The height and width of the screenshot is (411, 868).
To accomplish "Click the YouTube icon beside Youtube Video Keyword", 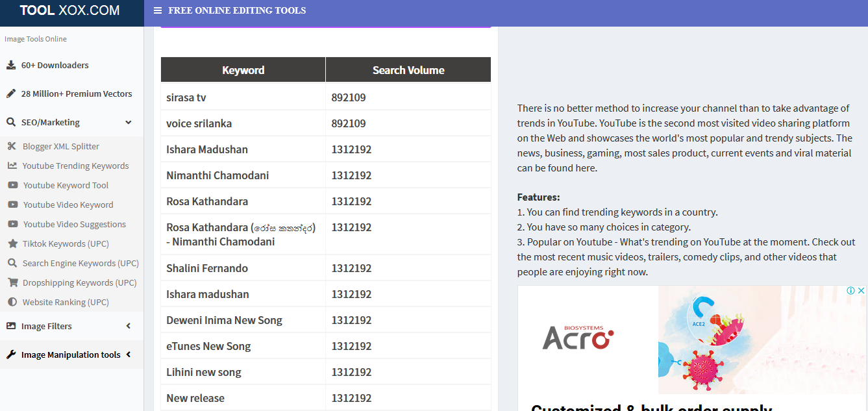I will click(12, 205).
